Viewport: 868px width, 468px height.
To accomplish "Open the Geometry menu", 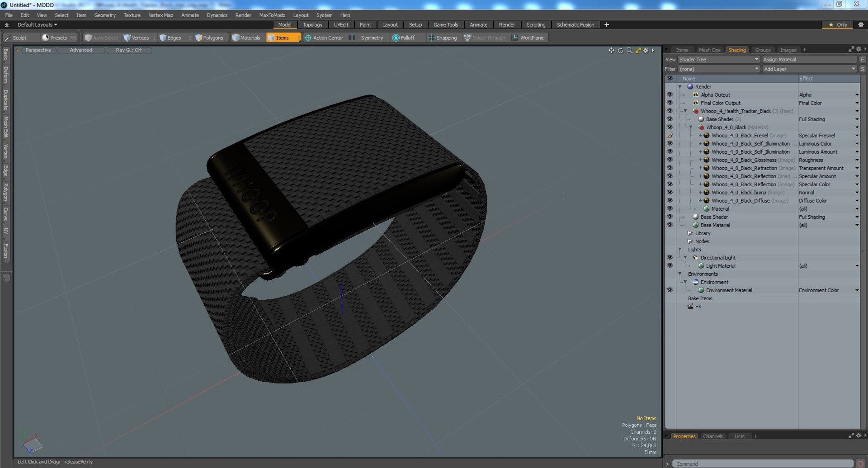I will point(105,15).
